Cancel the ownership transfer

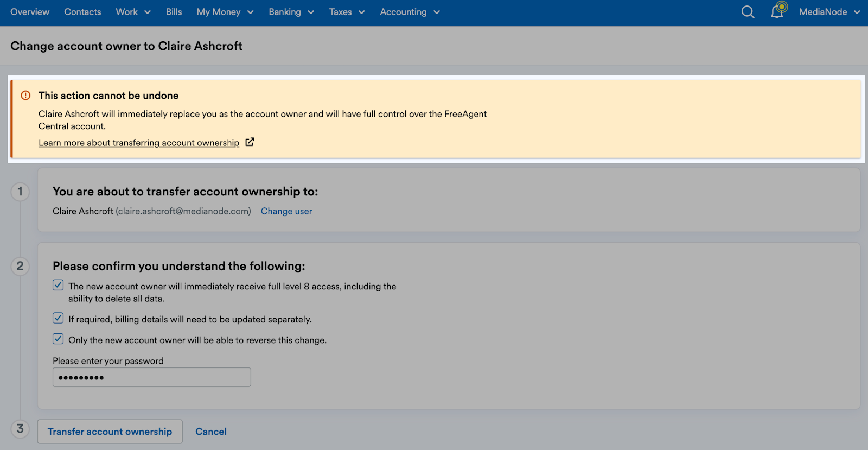tap(211, 432)
